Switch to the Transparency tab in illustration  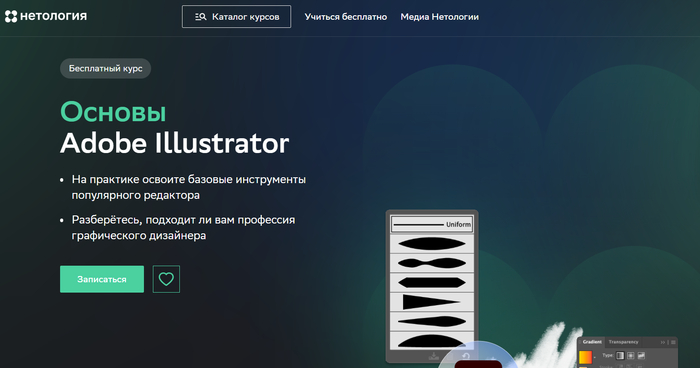[x=623, y=342]
